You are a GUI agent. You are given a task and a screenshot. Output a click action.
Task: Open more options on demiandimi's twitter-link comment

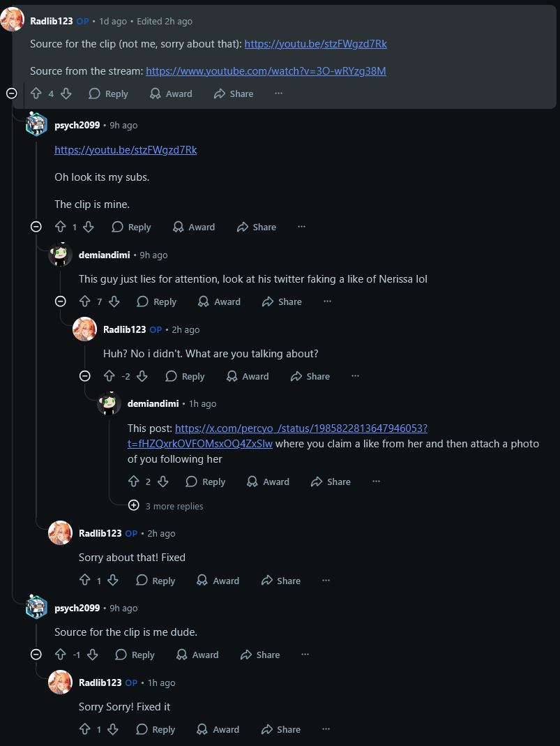(x=376, y=482)
